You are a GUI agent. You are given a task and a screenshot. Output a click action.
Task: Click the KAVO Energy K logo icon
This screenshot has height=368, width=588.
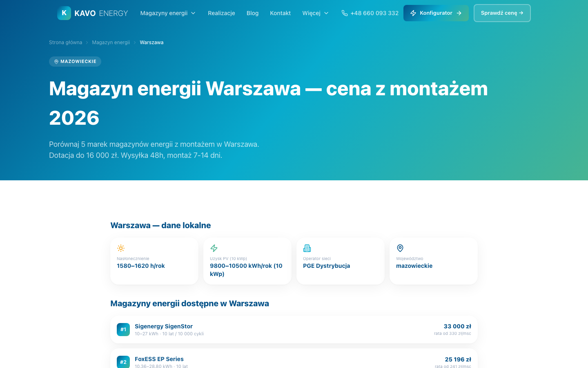[64, 13]
